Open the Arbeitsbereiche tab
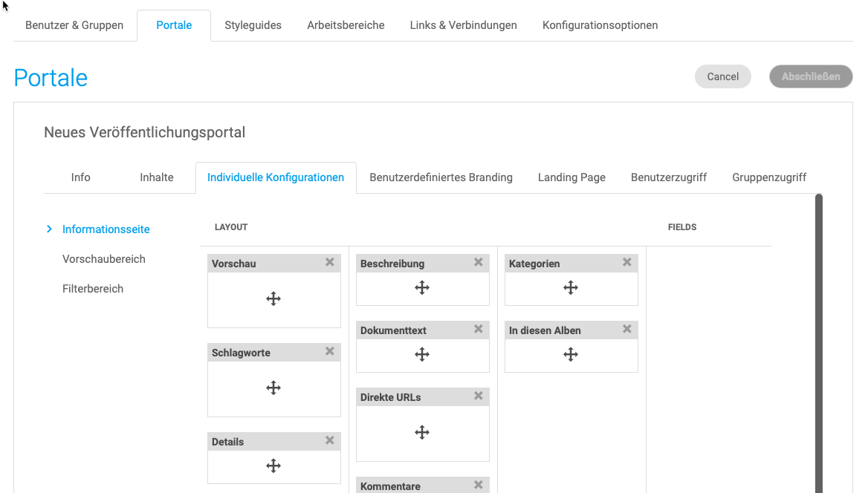This screenshot has width=868, height=493. tap(346, 25)
